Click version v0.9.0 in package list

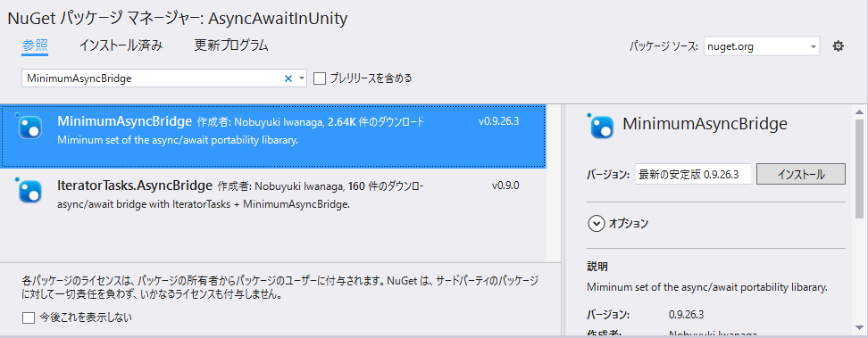tap(505, 185)
